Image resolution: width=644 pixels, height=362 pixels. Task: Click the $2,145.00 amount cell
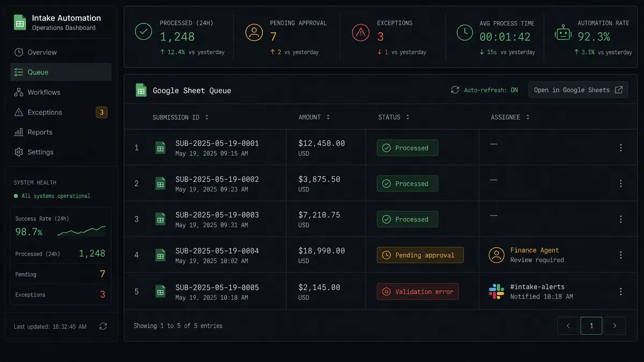click(x=319, y=287)
